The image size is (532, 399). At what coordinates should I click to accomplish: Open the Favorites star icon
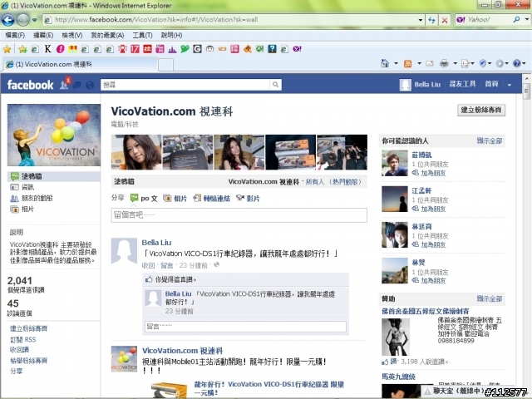[7, 49]
